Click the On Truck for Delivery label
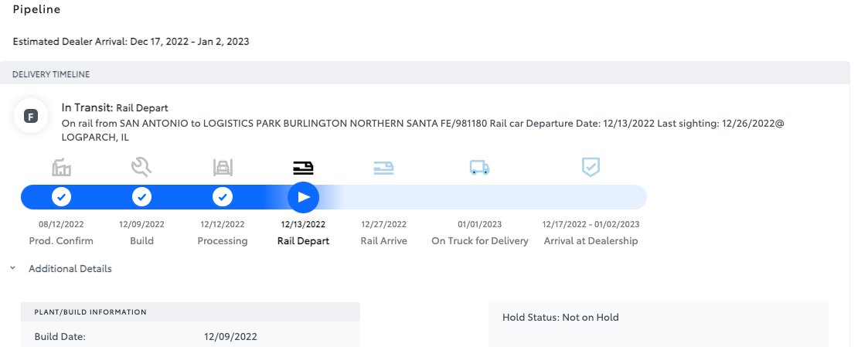Screen dimensions: 868x347 pos(479,240)
